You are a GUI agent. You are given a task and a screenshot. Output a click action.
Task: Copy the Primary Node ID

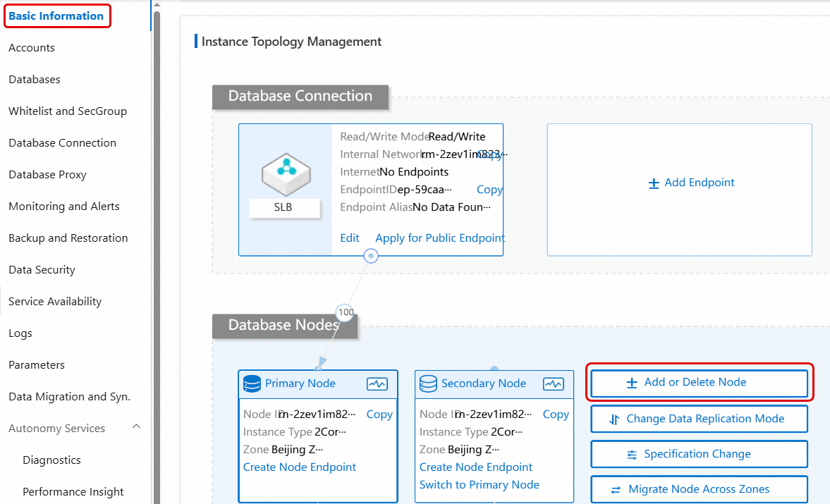(379, 414)
